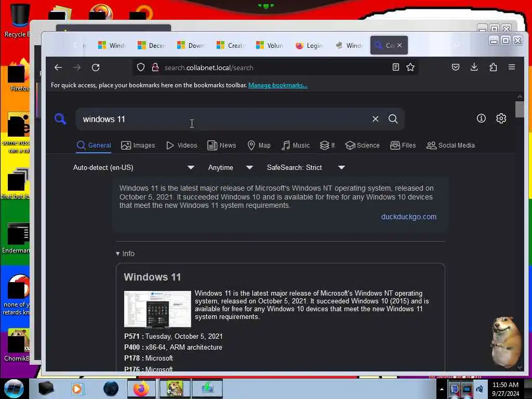Show hidden system tray icons arrow
The height and width of the screenshot is (399, 532).
pyautogui.click(x=442, y=389)
